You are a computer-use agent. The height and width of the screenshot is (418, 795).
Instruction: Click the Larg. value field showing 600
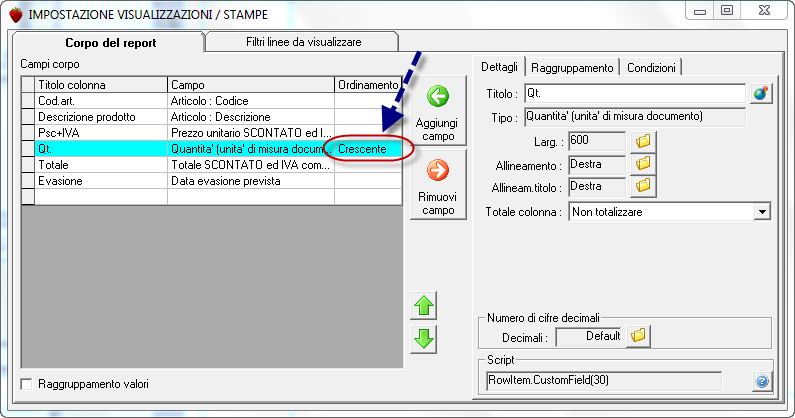(597, 141)
